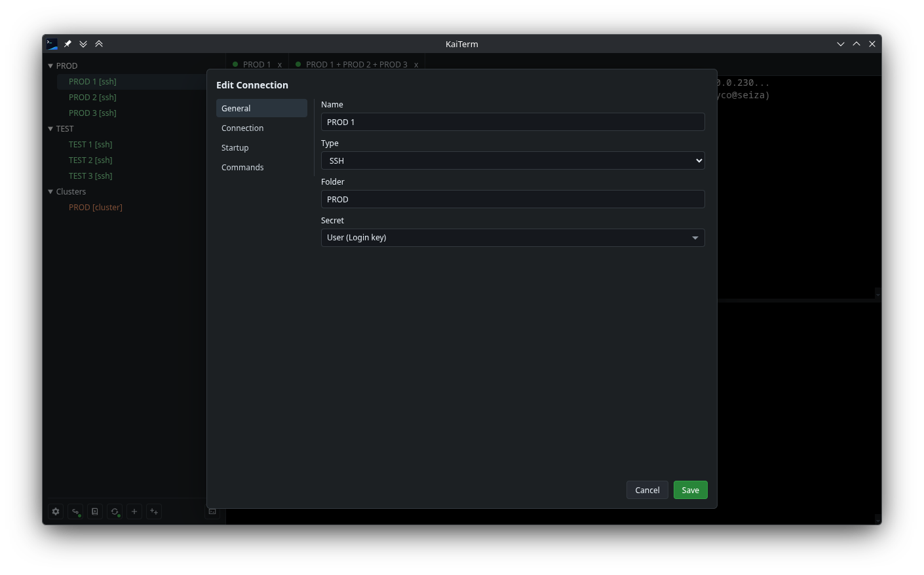
Task: Click the KaiTerm app icon in titlebar
Action: click(52, 44)
